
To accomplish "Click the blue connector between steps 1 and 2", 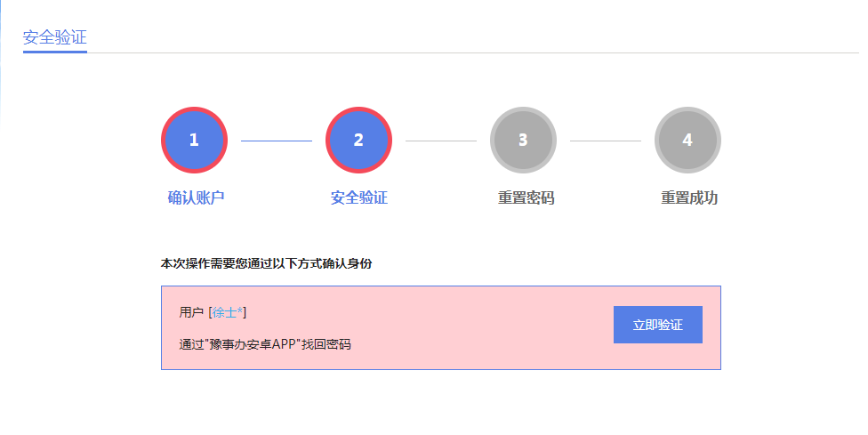I will coord(276,141).
